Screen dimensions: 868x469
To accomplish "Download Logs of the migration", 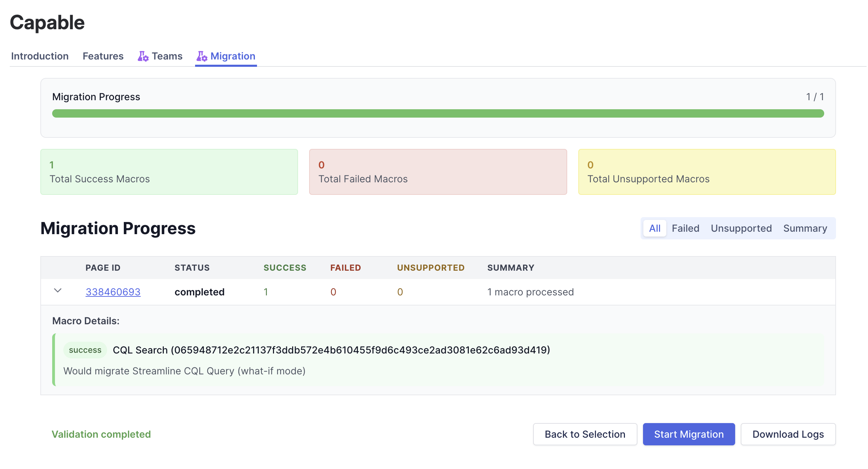I will 788,434.
